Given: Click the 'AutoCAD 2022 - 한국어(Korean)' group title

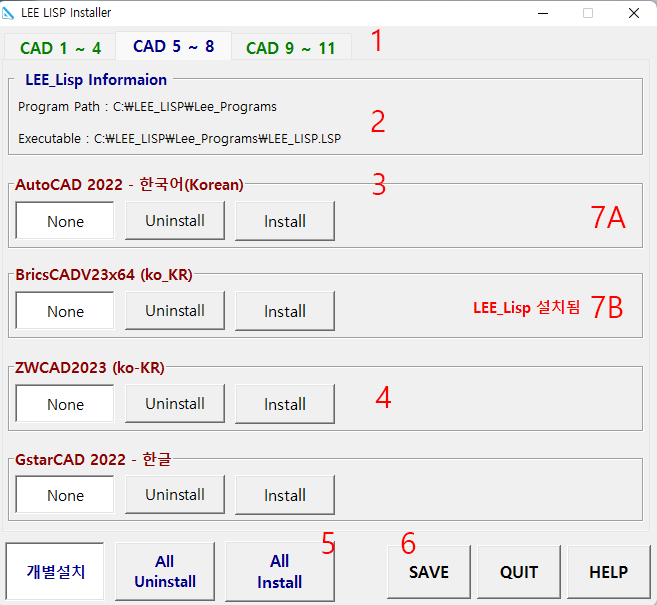Looking at the screenshot, I should pyautogui.click(x=129, y=184).
